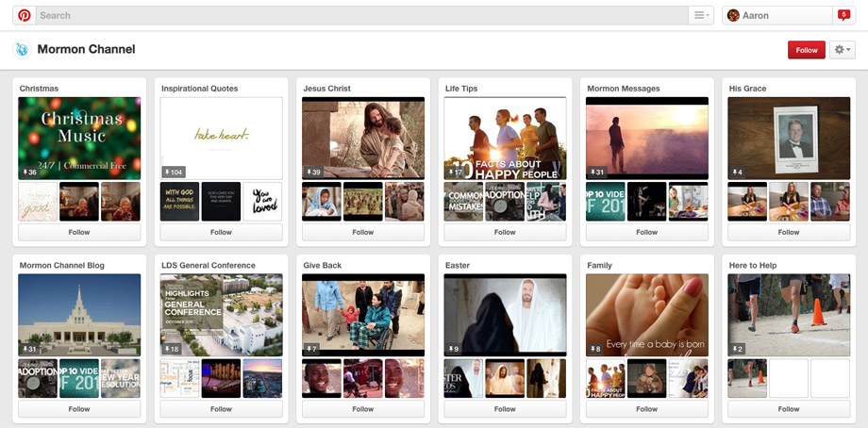Click the 'You are loved' thumbnail
Screen dimensions: 868x428
pyautogui.click(x=262, y=202)
